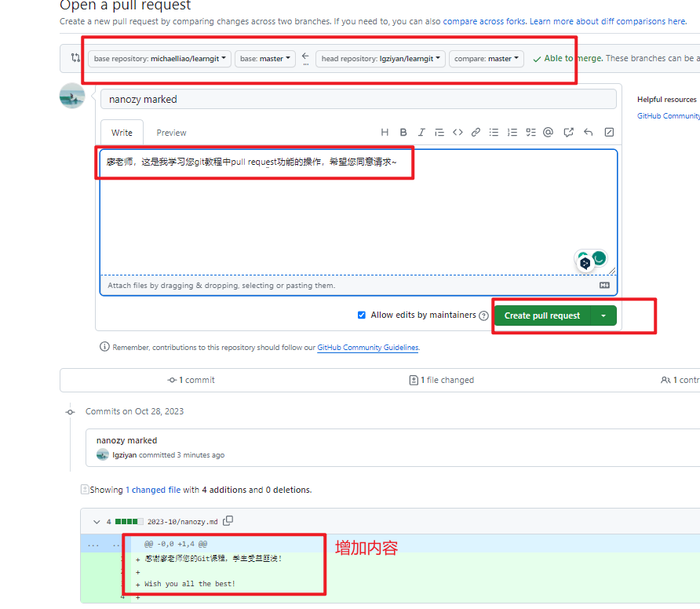Click the Markdown supported icon below the textarea
The width and height of the screenshot is (700, 609).
coord(604,286)
